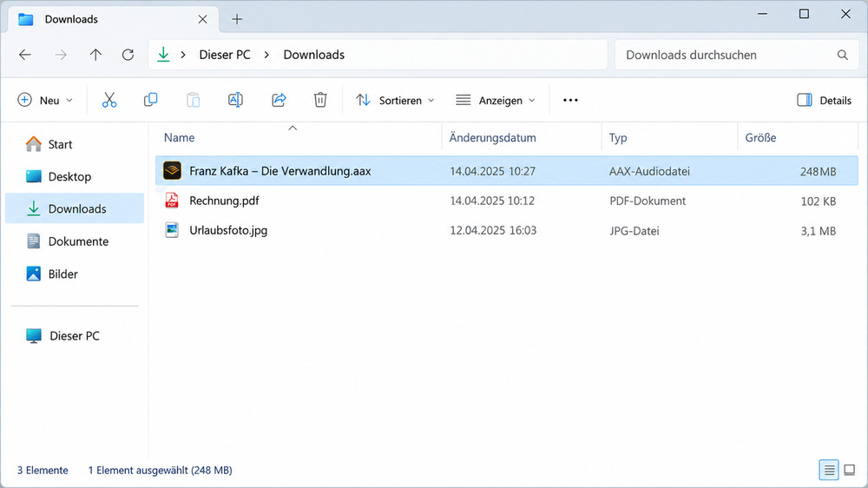Screen dimensions: 868x488
Task: Go forward with the right arrow
Action: (x=61, y=55)
